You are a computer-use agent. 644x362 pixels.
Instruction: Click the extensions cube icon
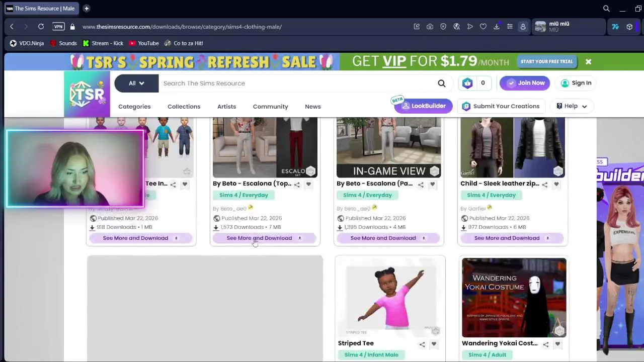coord(629,27)
